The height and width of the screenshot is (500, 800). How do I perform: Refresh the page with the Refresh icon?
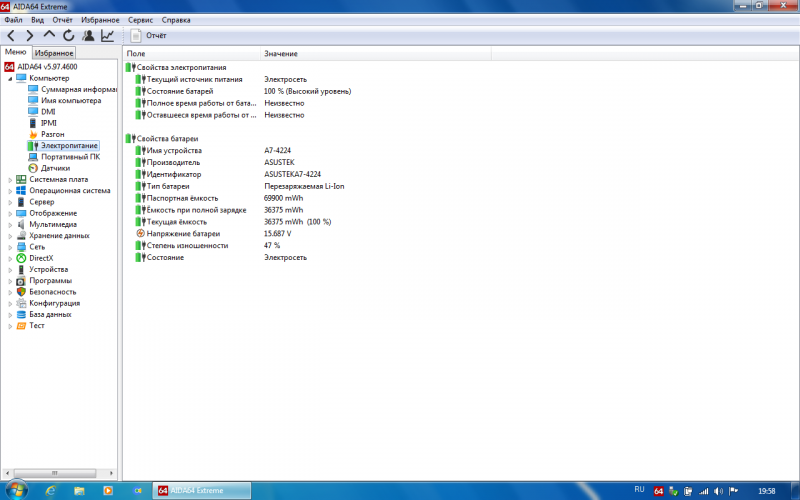[x=68, y=35]
